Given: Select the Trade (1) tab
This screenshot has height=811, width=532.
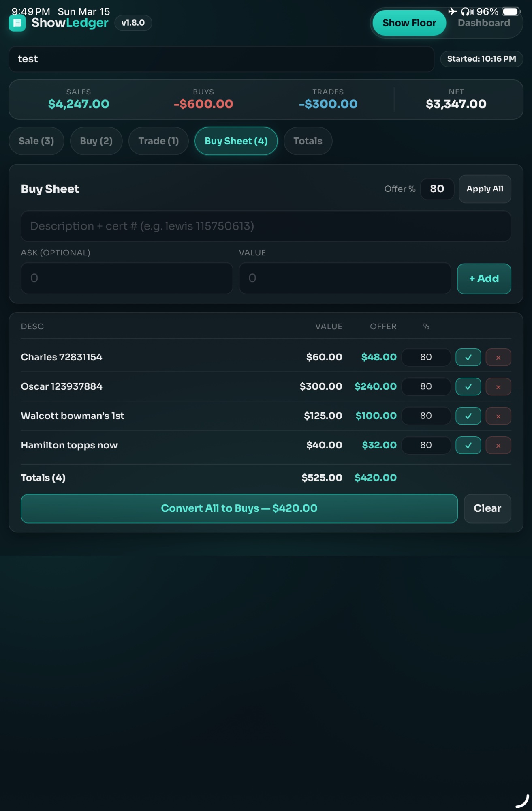Looking at the screenshot, I should pos(158,141).
